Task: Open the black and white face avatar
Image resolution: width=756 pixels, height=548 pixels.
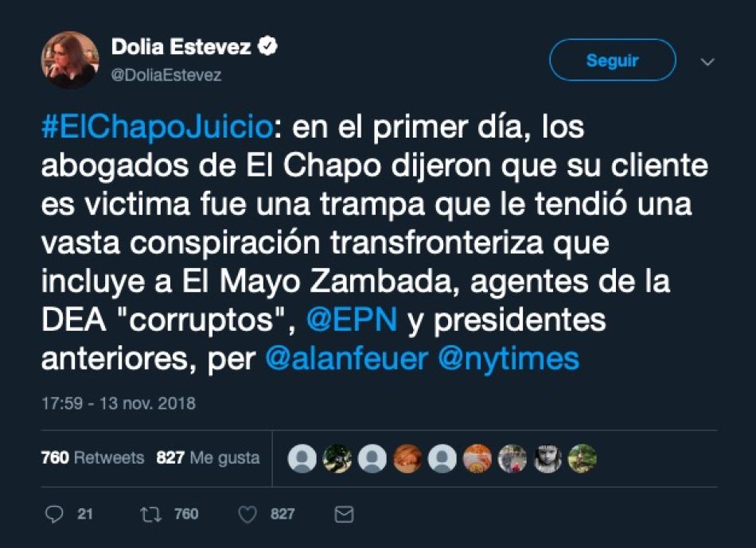Action: [548, 458]
